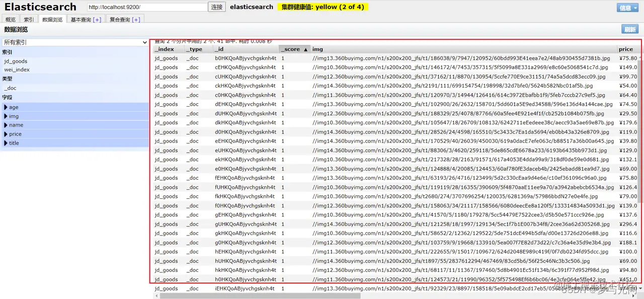The image size is (644, 299).
Task: Expand the img field
Action: (75, 116)
